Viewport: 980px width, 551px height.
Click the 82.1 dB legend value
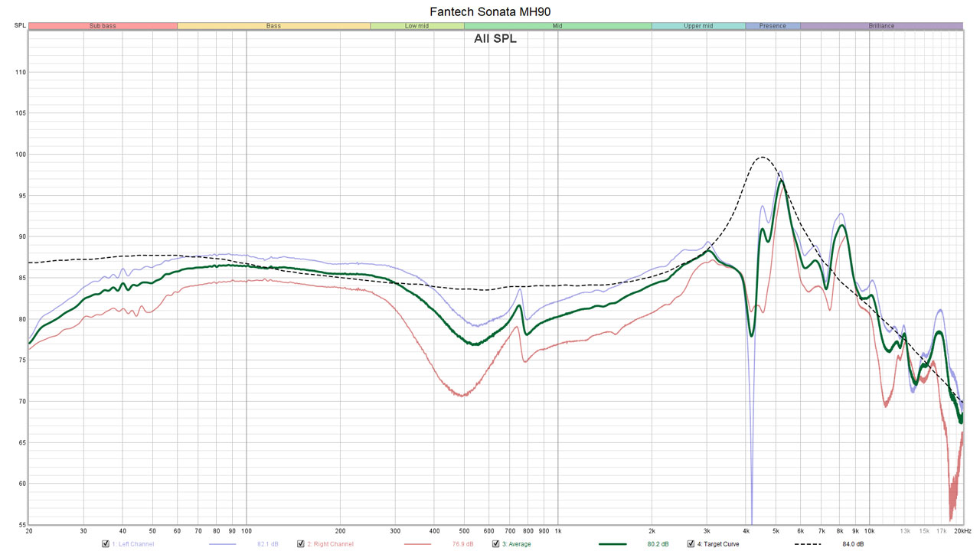pos(267,544)
